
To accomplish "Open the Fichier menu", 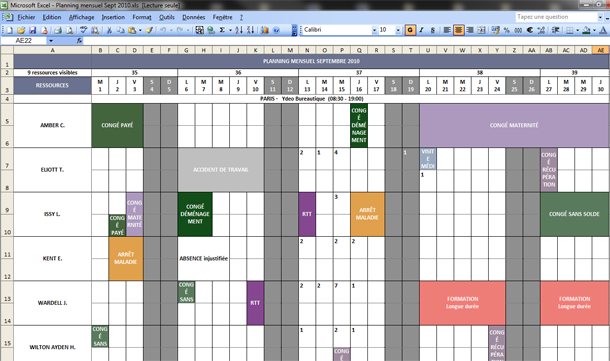I will click(26, 17).
